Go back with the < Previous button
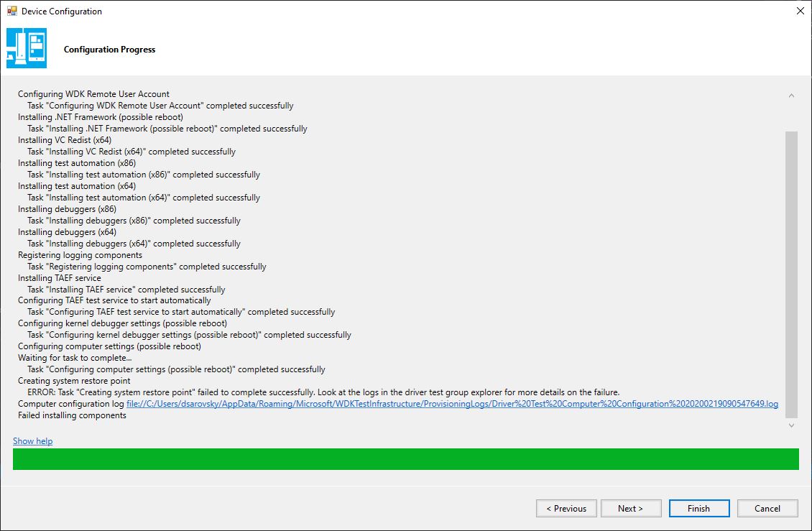This screenshot has height=531, width=812. pos(566,508)
